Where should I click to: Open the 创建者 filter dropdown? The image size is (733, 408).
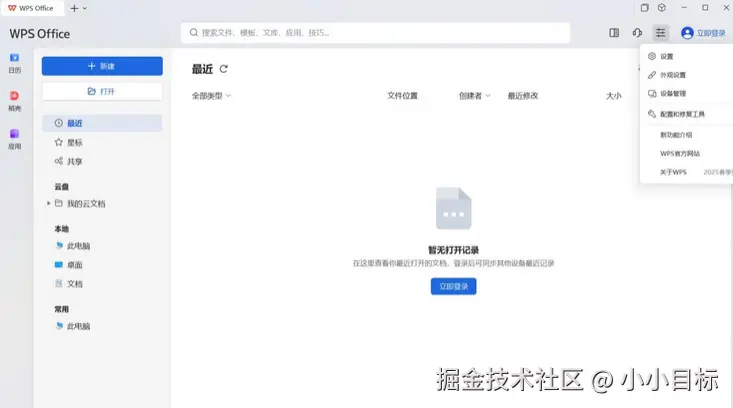pyautogui.click(x=474, y=96)
